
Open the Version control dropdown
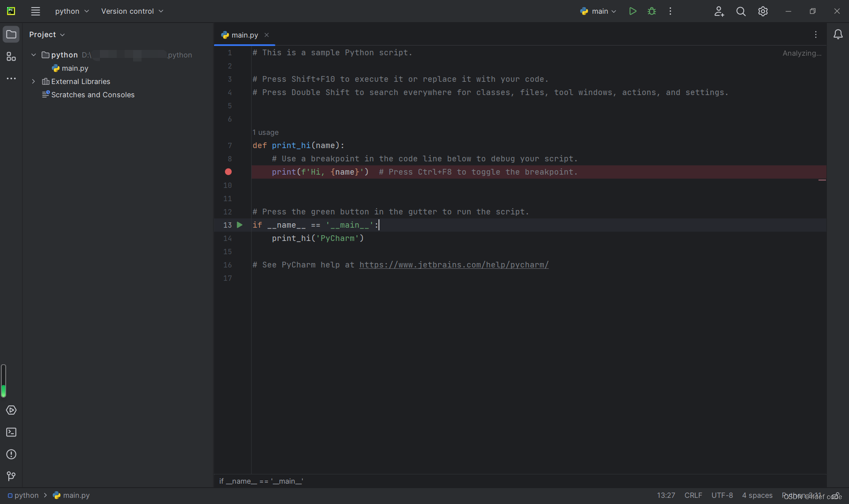coord(132,11)
